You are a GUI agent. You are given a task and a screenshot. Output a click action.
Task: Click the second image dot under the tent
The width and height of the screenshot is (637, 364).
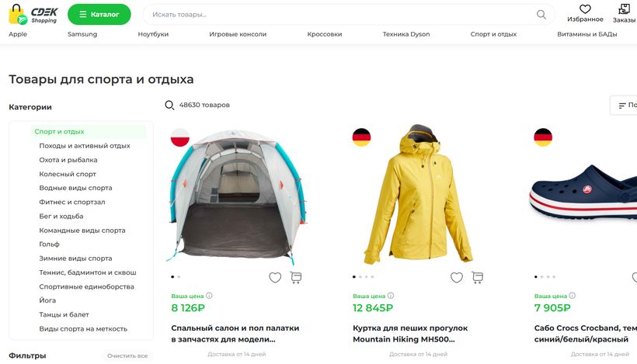click(x=179, y=276)
